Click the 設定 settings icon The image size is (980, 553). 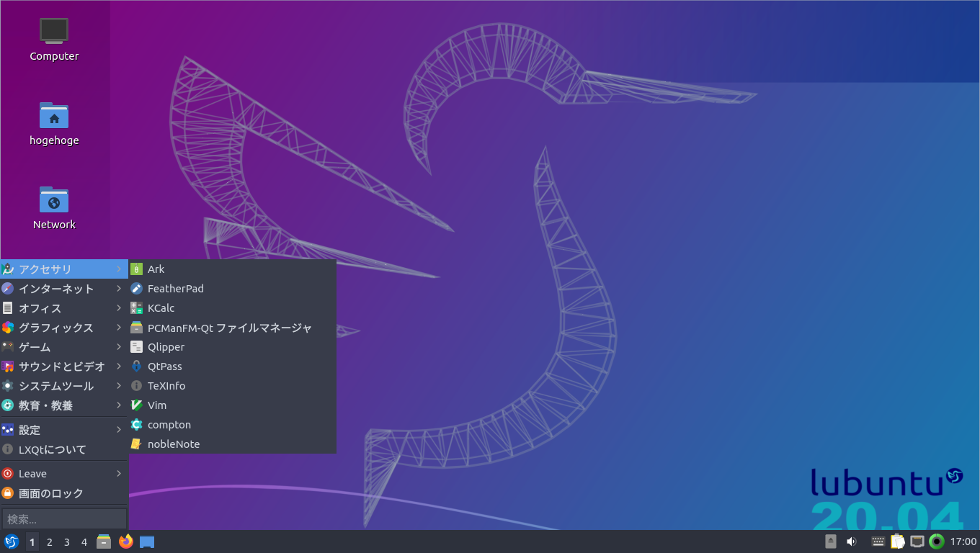click(8, 430)
